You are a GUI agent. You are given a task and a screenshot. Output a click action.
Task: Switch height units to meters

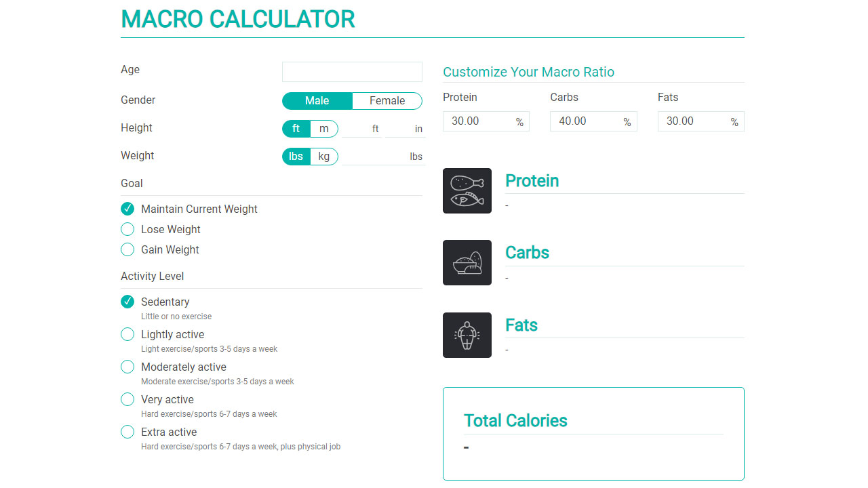point(324,128)
